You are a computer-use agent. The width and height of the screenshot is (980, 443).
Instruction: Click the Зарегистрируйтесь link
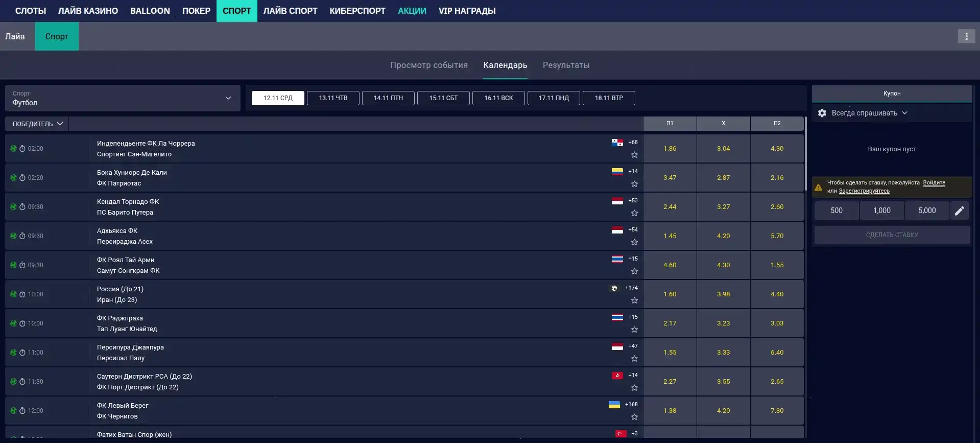click(x=864, y=191)
